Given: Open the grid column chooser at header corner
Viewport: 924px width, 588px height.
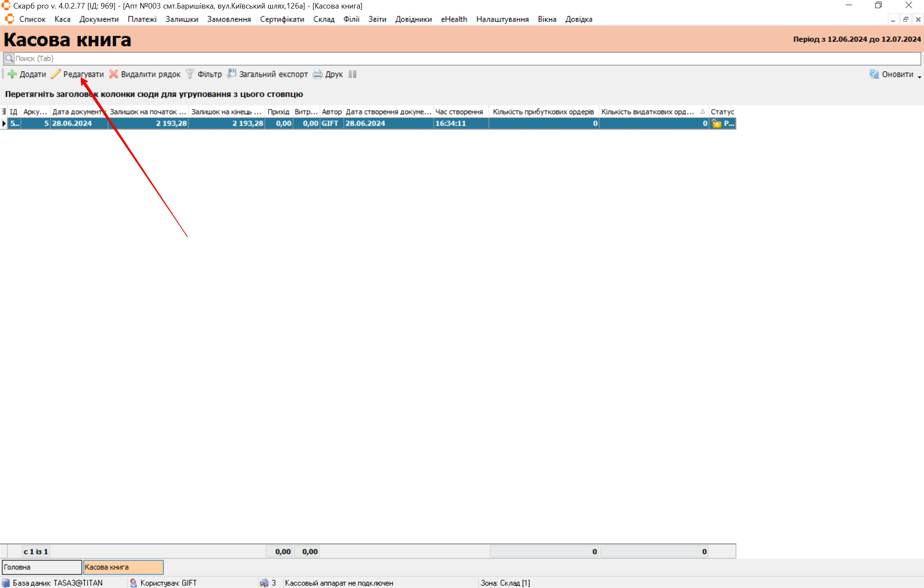Looking at the screenshot, I should tap(4, 112).
